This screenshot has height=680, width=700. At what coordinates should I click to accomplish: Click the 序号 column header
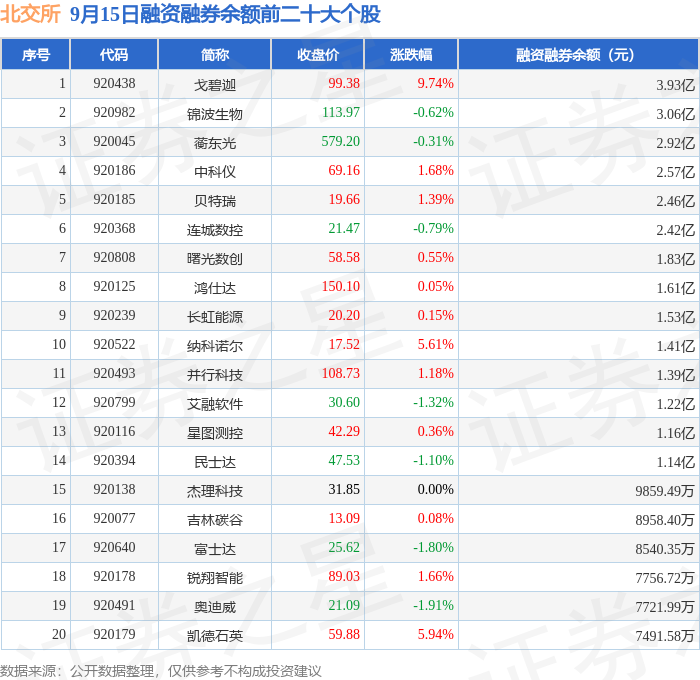(35, 54)
